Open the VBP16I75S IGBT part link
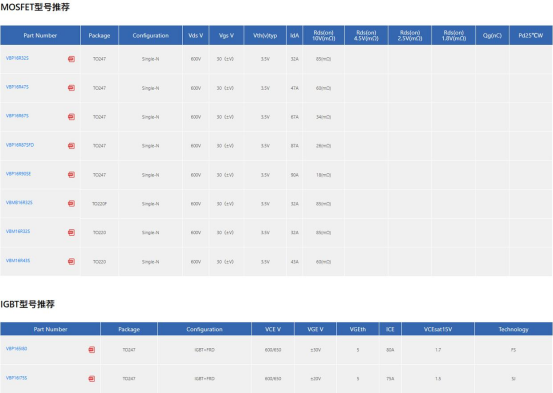 point(17,378)
